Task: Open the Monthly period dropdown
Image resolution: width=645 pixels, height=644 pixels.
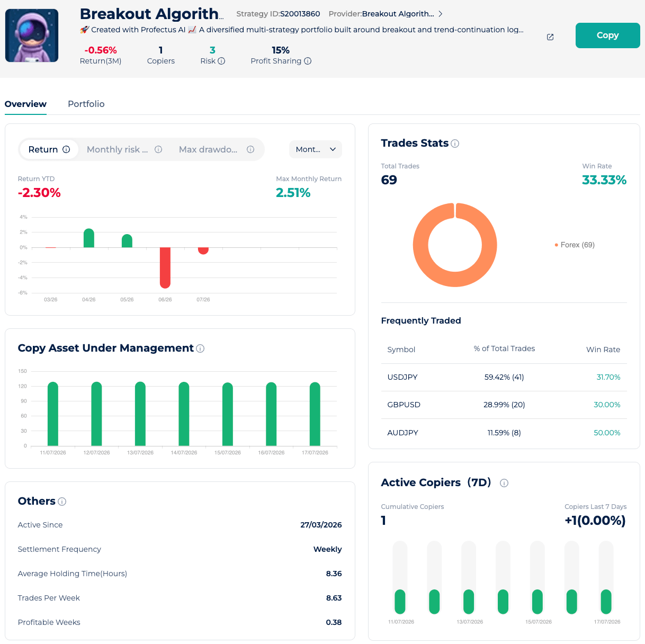Action: click(316, 149)
